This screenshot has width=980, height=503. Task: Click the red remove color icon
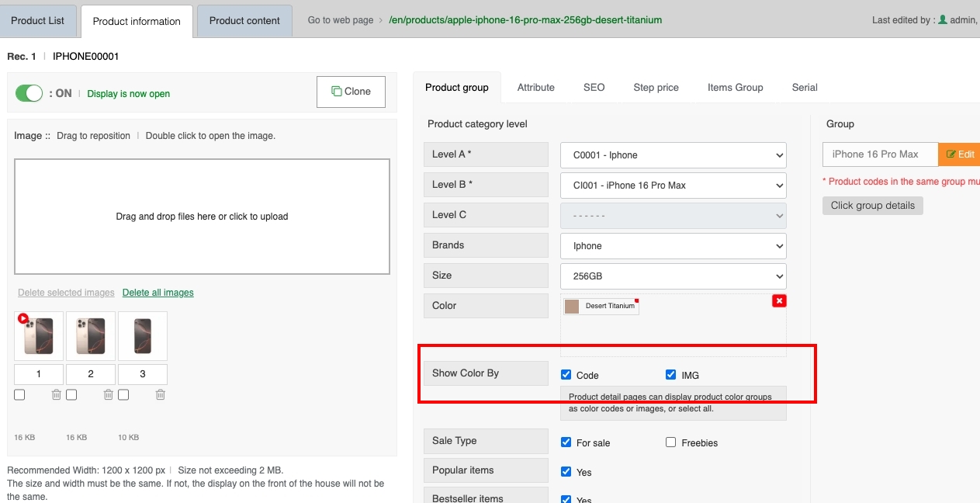[779, 301]
